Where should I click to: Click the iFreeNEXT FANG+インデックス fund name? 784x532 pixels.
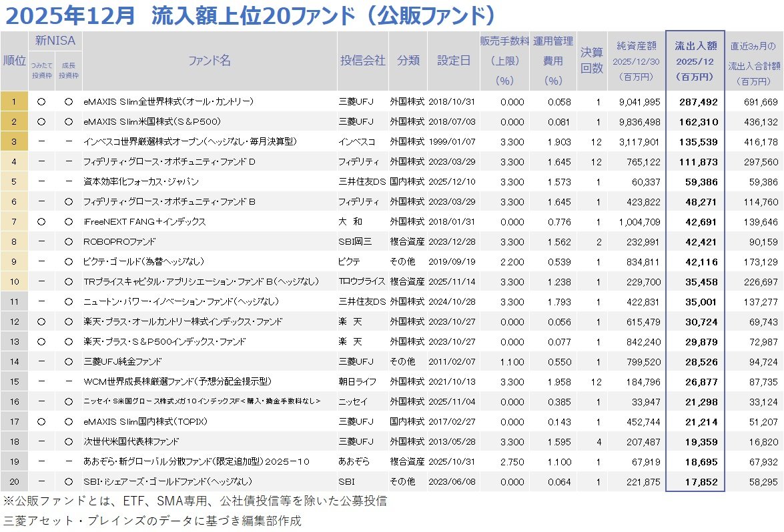[144, 221]
